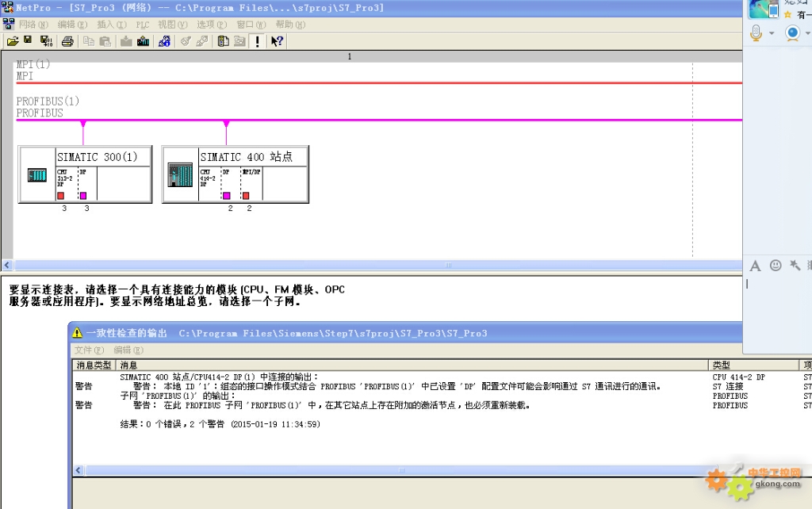
Task: Click the microphone icon in the chat window
Action: 756,33
